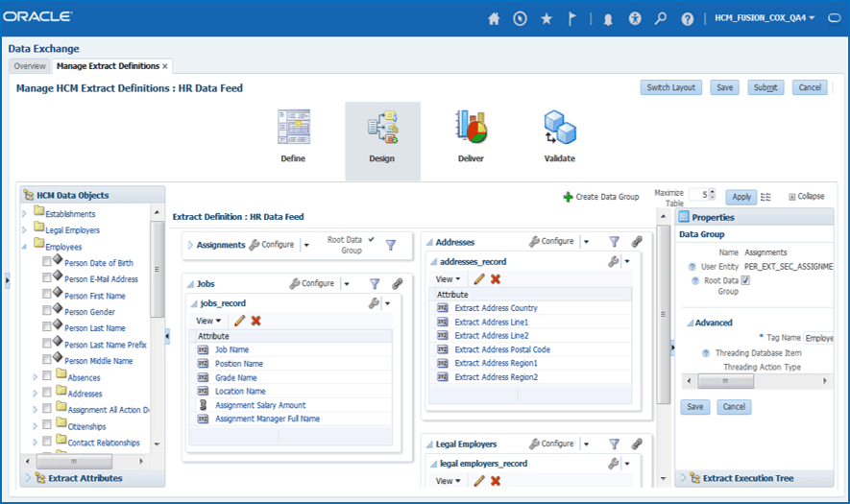Viewport: 850px width, 504px height.
Task: Close the Manage Extract Definitions tab
Action: [x=165, y=66]
